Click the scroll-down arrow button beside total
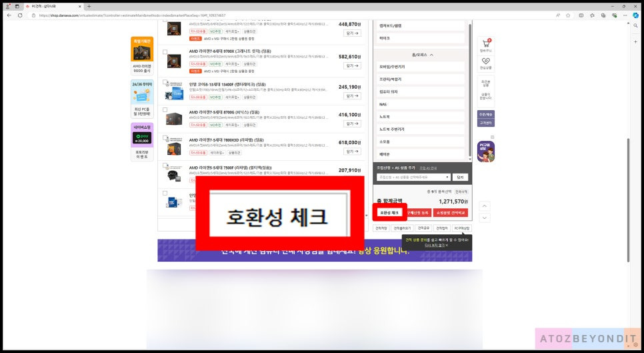The height and width of the screenshot is (353, 644). tap(485, 218)
